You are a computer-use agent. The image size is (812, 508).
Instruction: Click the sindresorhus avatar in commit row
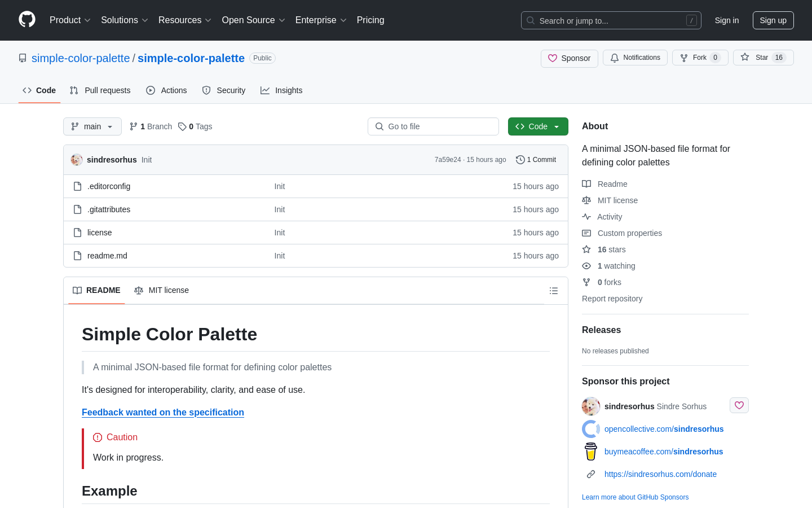(x=77, y=160)
